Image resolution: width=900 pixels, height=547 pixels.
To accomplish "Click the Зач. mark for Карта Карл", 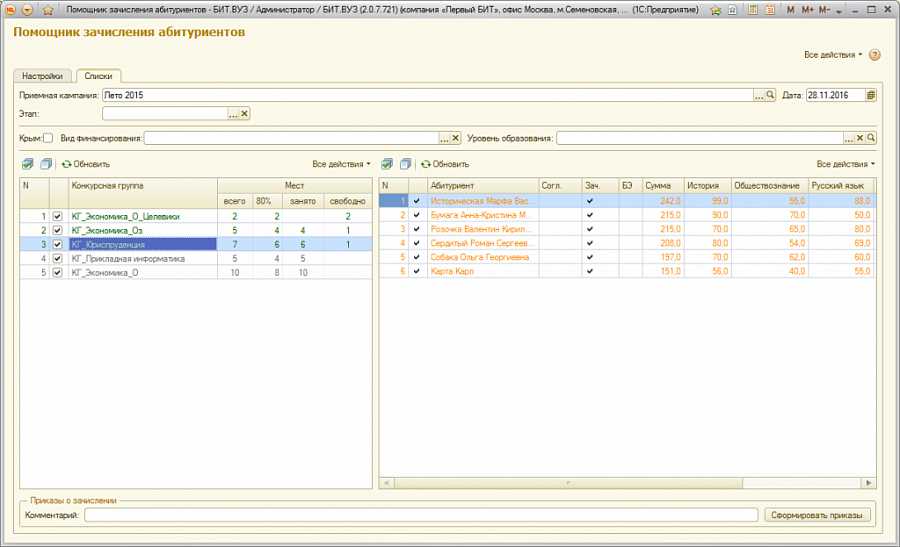I will 589,271.
